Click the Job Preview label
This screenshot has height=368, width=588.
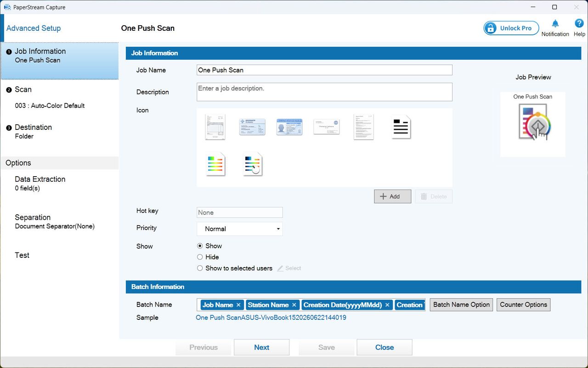pyautogui.click(x=533, y=77)
